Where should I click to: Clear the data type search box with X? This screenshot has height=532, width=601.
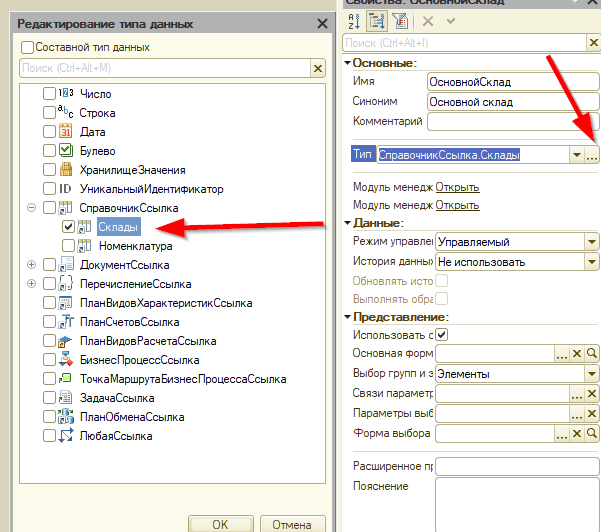318,69
